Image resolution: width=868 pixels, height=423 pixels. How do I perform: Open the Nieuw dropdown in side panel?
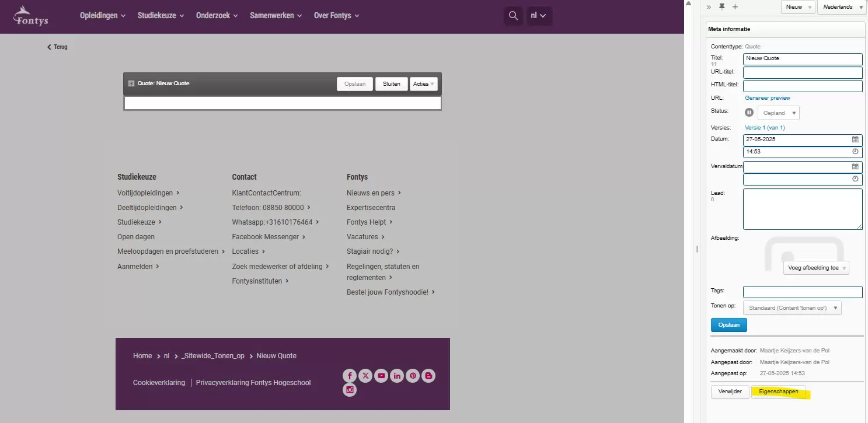(798, 7)
